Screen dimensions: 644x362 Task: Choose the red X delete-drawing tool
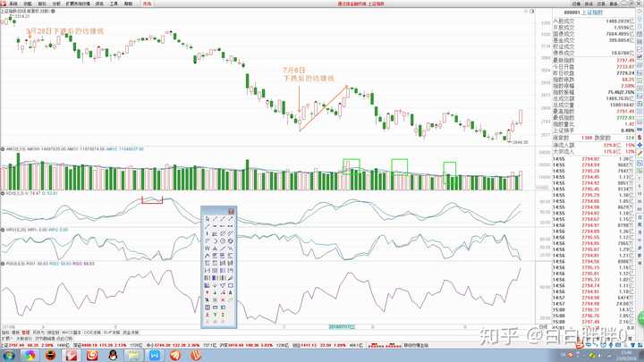coord(223,300)
